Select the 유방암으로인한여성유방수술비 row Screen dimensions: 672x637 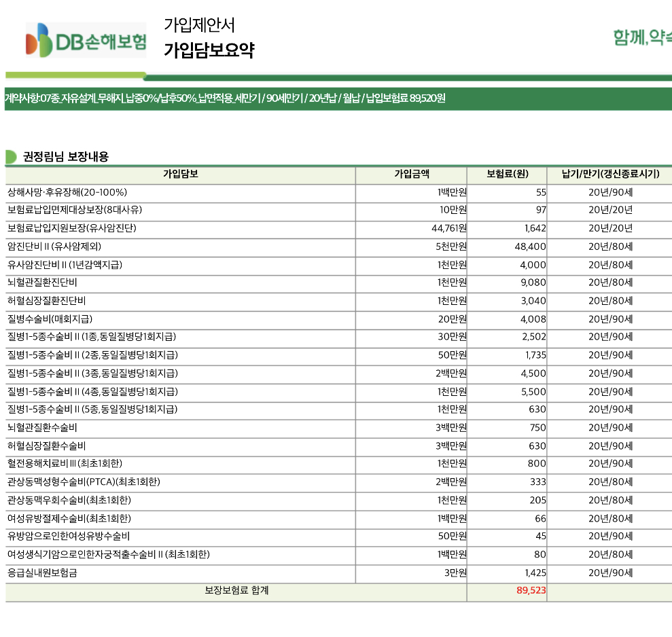point(338,536)
